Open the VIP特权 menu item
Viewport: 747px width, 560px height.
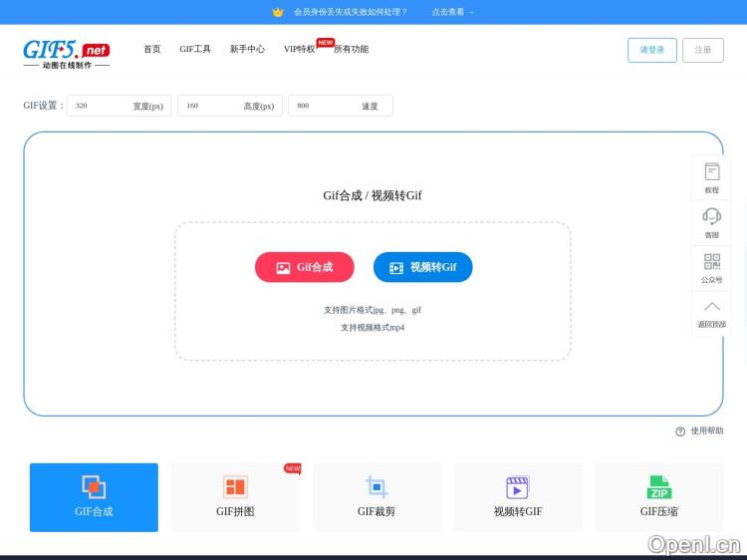[x=299, y=49]
